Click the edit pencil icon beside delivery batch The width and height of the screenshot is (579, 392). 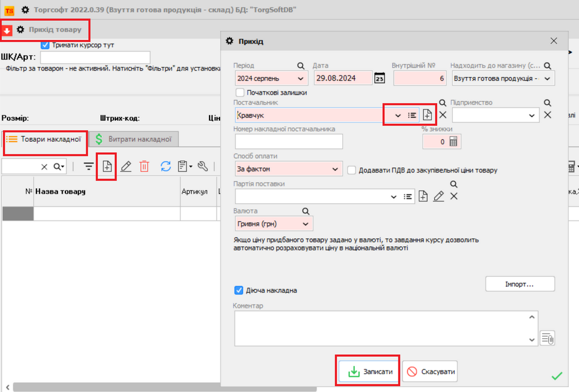click(438, 196)
